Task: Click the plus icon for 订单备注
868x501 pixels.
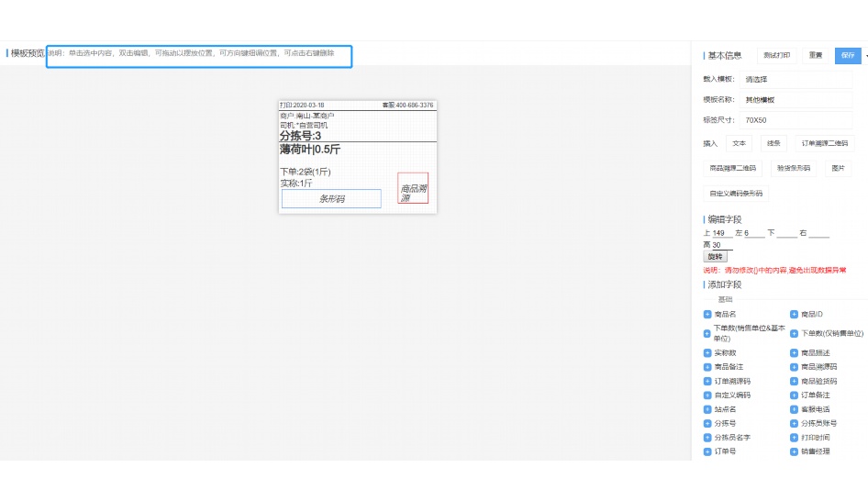Action: 795,395
